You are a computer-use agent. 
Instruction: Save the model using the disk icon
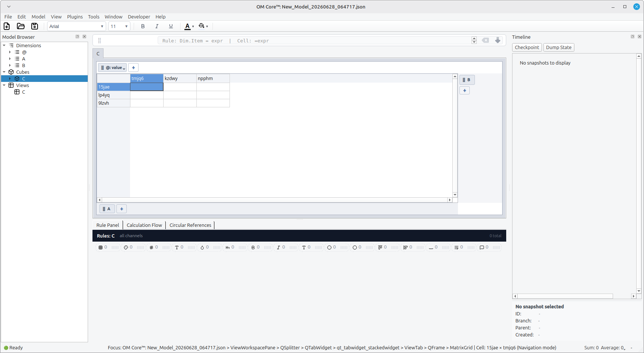click(35, 26)
